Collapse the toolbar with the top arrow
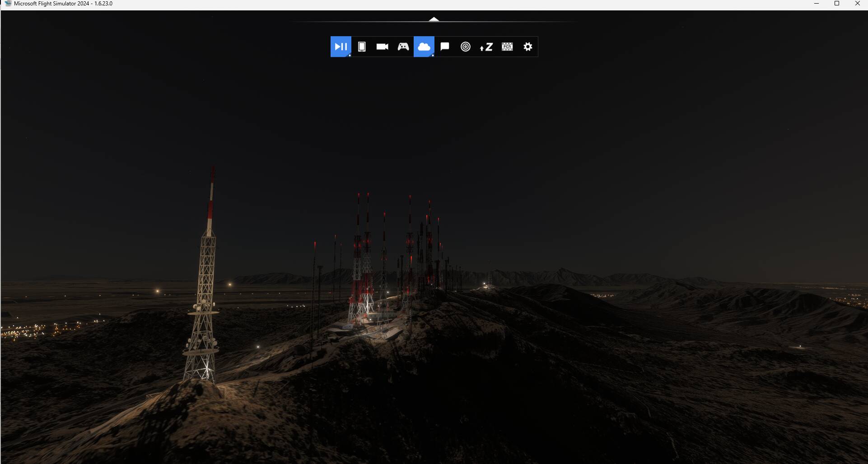Viewport: 868px width, 464px height. pyautogui.click(x=434, y=19)
